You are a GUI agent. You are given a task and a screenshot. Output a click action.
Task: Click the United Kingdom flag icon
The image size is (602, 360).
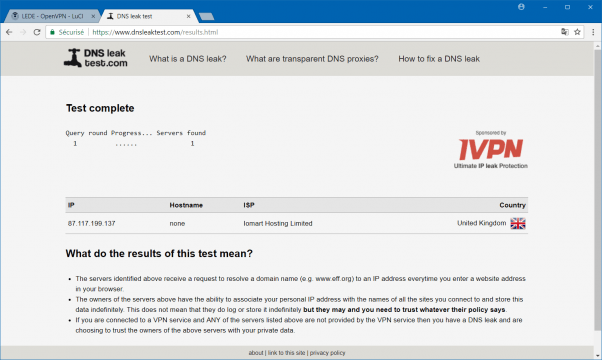click(x=518, y=223)
